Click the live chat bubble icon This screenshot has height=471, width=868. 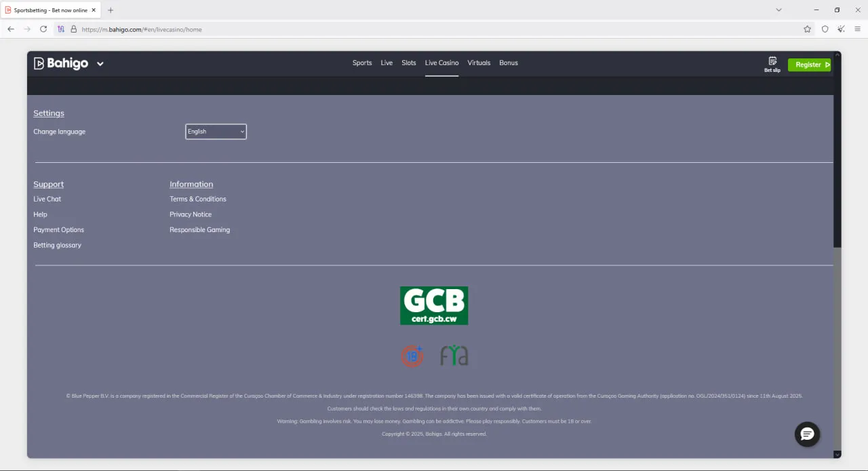coord(807,434)
